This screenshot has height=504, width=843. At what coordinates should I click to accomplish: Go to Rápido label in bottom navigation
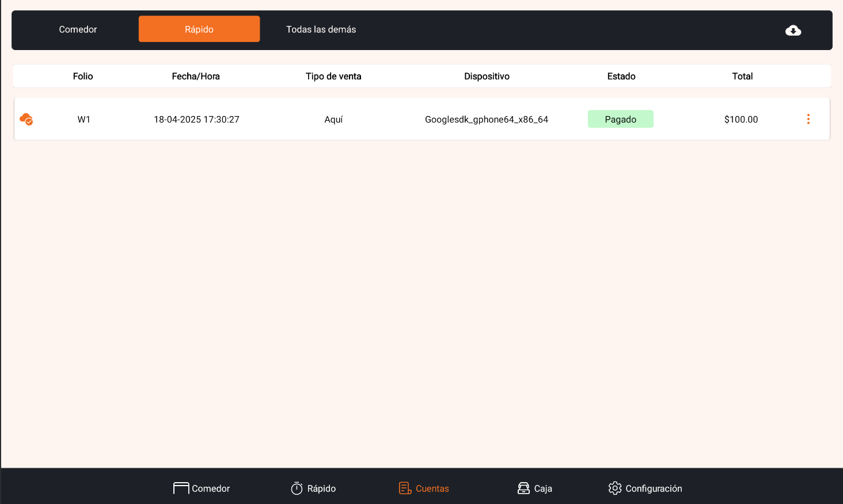(x=321, y=488)
